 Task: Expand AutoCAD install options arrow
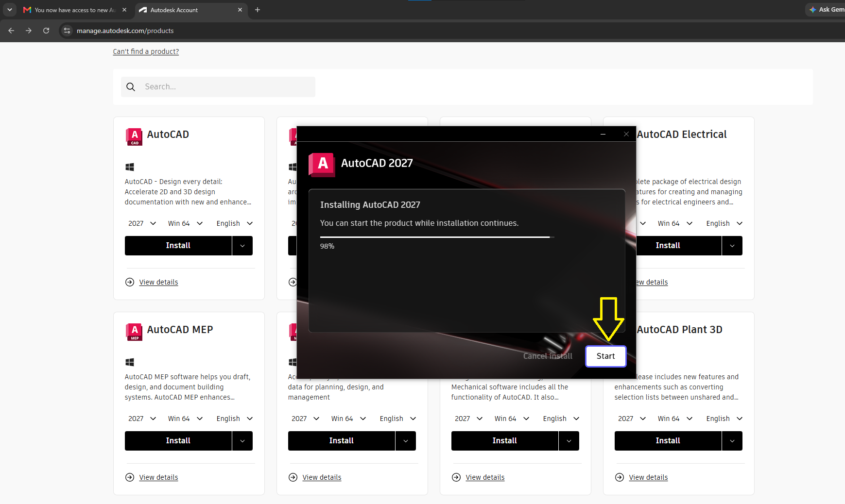click(242, 246)
